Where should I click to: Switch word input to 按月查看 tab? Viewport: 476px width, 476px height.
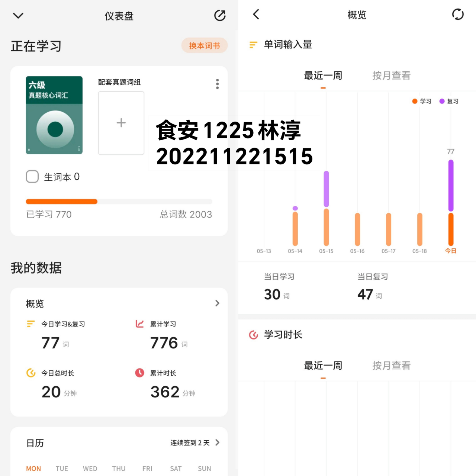click(x=391, y=75)
